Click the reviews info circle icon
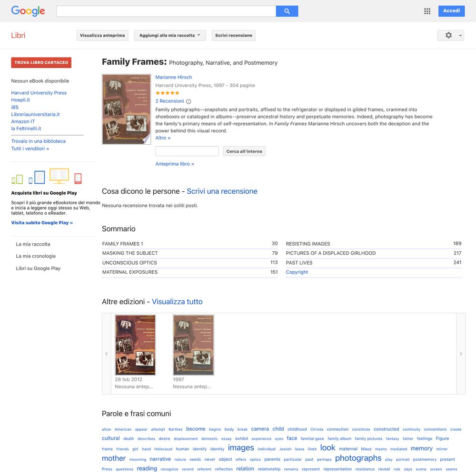This screenshot has width=476, height=476. pos(188,101)
